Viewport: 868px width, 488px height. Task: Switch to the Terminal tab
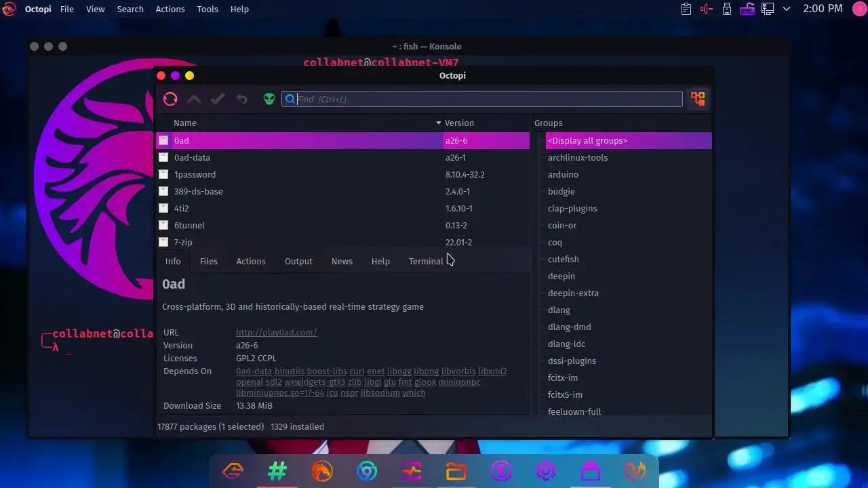(x=426, y=261)
